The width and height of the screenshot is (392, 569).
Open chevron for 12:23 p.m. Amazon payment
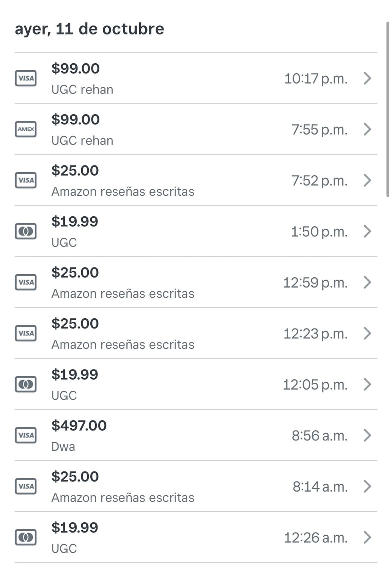367,333
